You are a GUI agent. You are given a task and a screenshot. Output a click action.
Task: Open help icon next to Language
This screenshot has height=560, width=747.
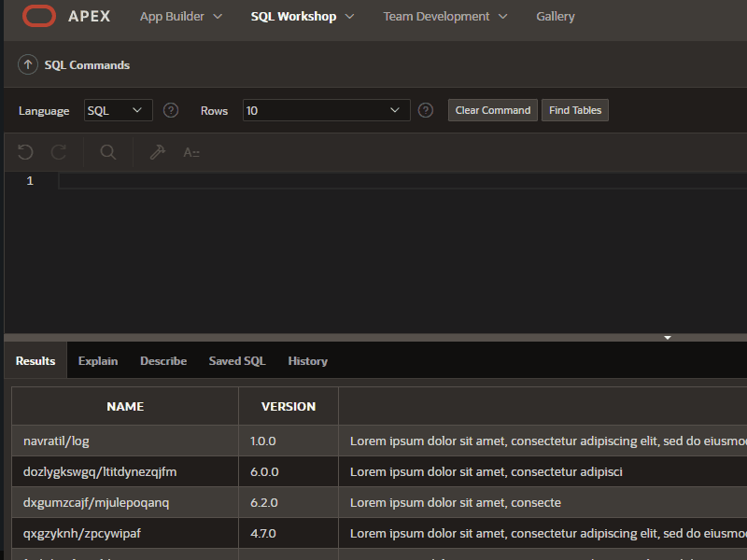[x=171, y=110]
